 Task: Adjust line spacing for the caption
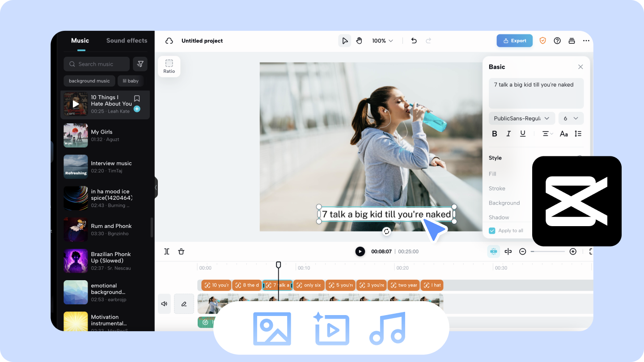coord(578,134)
